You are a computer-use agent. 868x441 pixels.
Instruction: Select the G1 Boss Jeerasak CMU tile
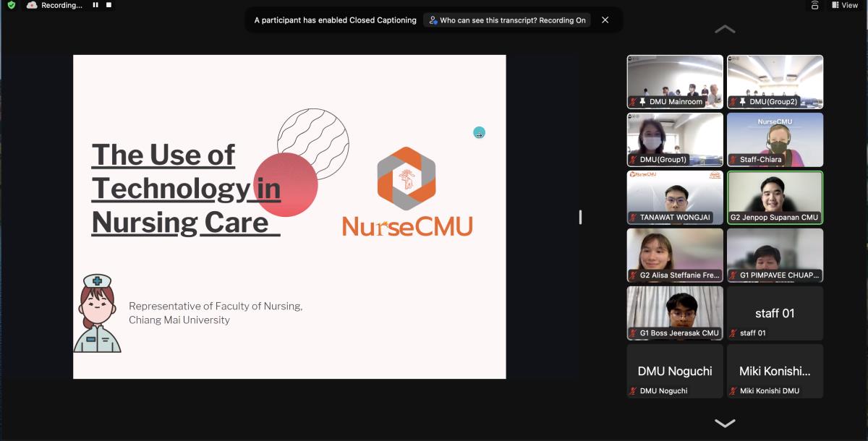pos(675,313)
